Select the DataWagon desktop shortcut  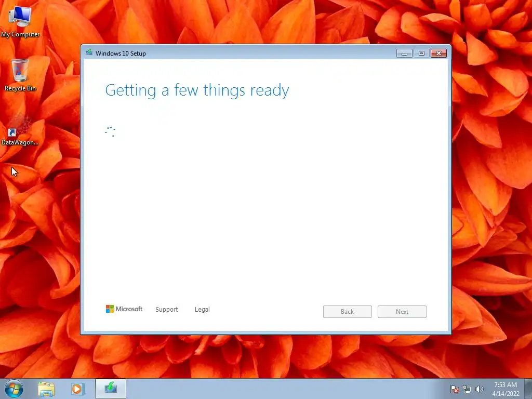[x=20, y=130]
